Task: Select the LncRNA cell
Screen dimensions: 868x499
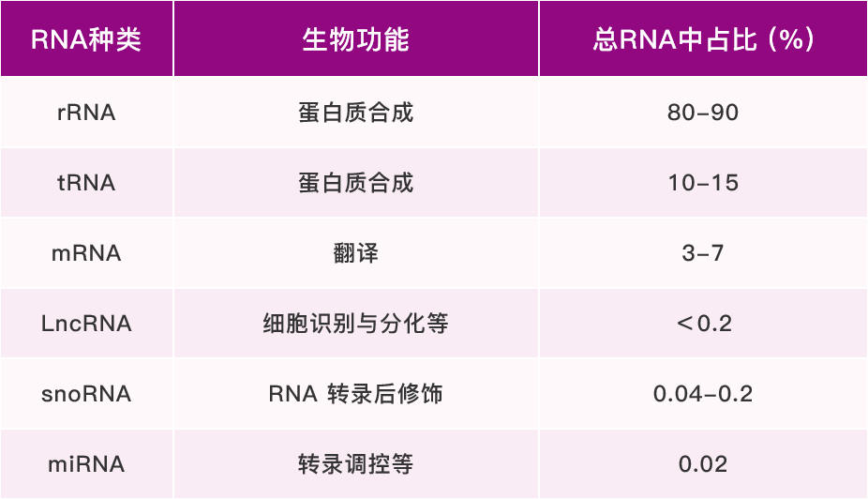Action: tap(86, 324)
